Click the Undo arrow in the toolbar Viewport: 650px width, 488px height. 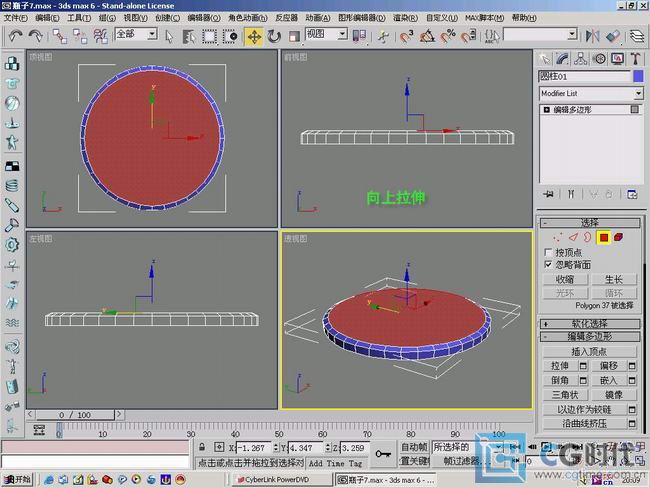(16, 36)
